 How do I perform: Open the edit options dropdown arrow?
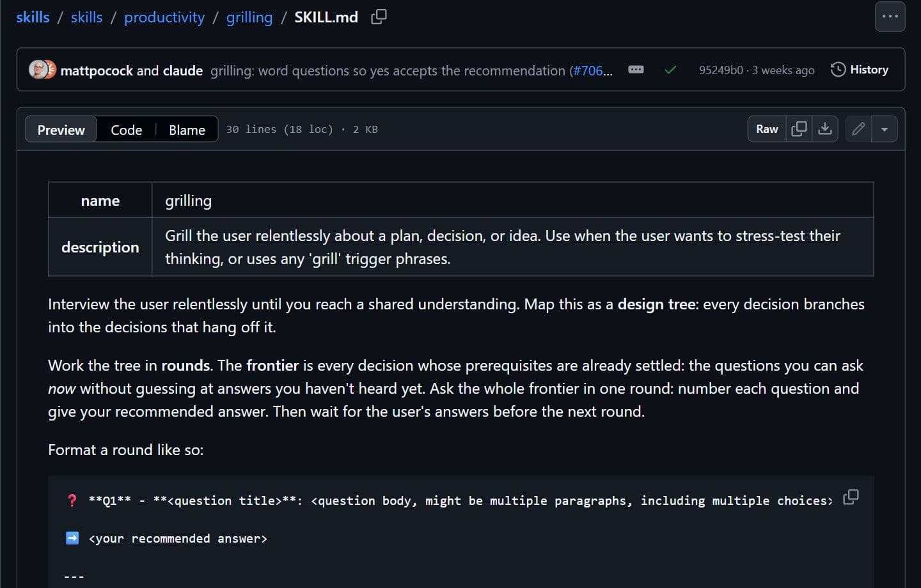click(885, 129)
